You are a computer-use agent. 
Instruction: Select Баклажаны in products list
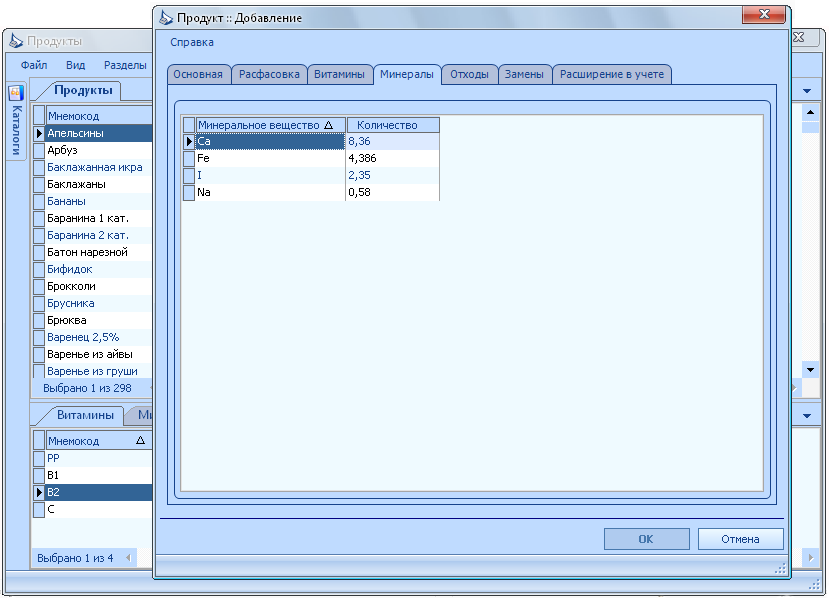point(99,184)
